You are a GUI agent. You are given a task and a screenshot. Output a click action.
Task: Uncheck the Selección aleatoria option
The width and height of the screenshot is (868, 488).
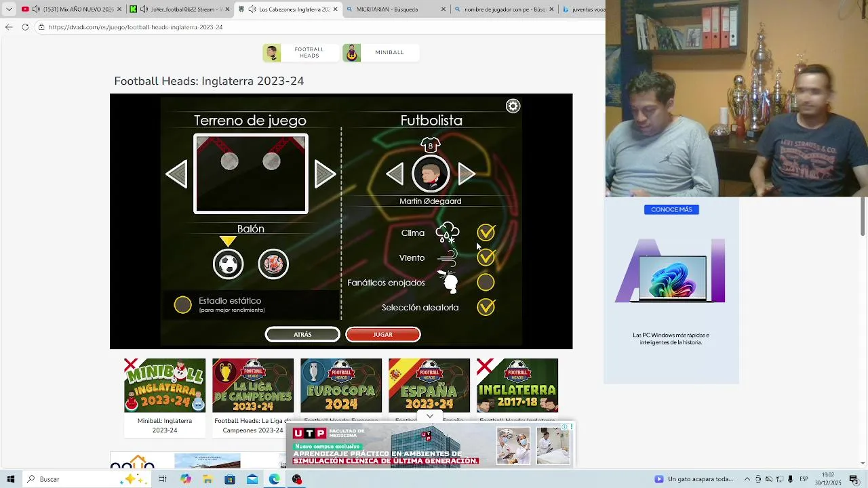click(486, 307)
